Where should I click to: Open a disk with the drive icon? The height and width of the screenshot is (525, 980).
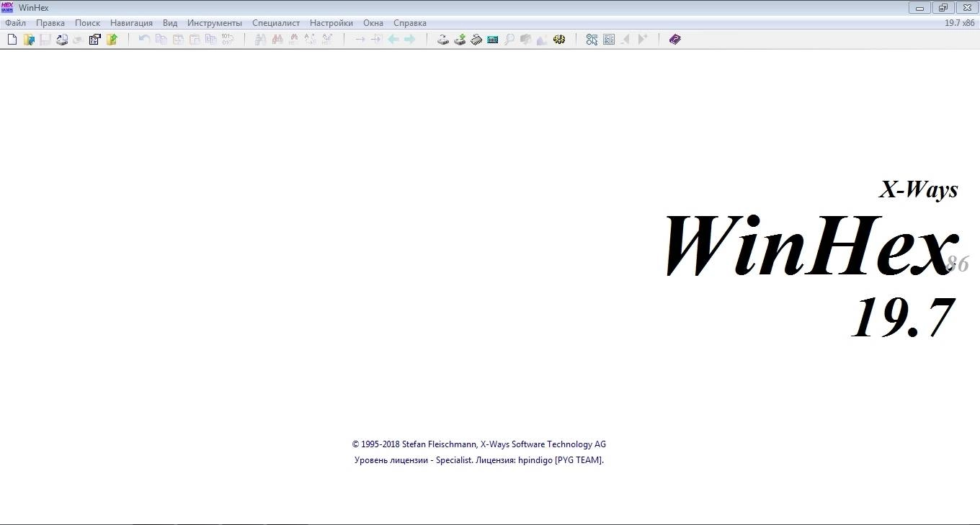point(443,40)
